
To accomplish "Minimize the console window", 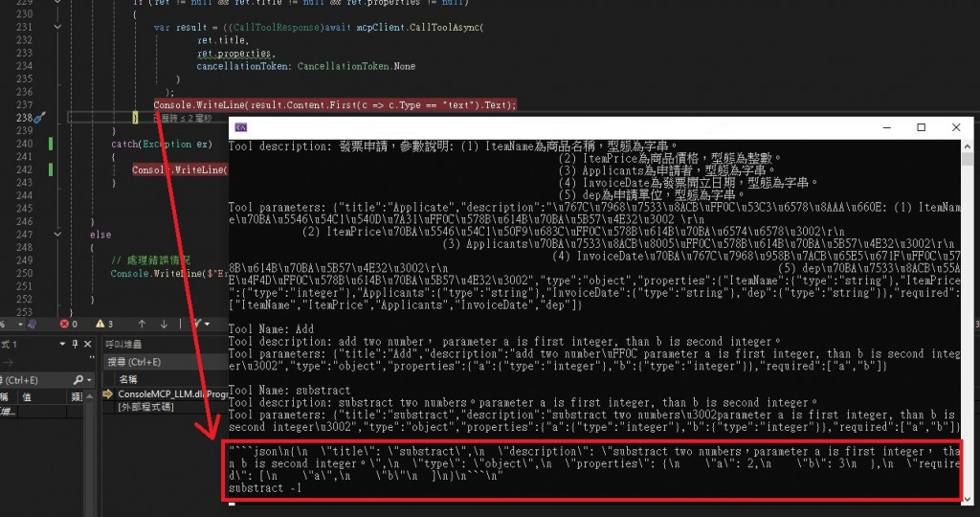I will tap(887, 127).
